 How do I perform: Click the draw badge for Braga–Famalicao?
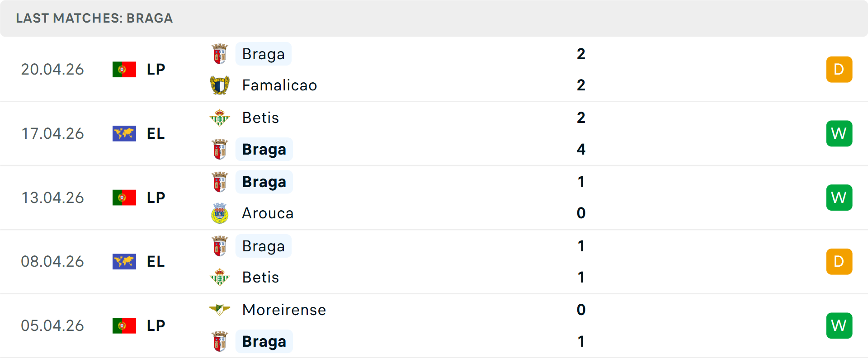click(x=839, y=70)
